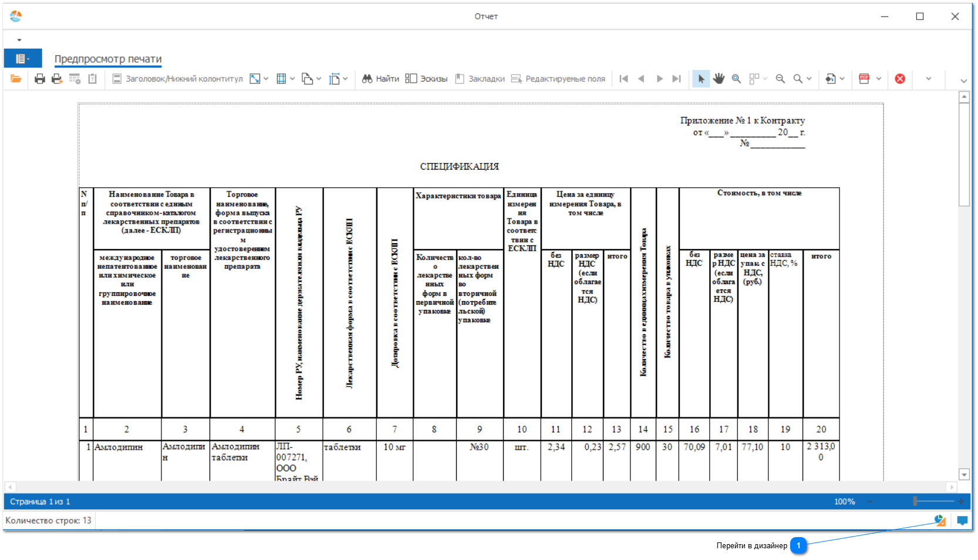978x560 pixels.
Task: Click the ЛП-007271 registration cell
Action: click(x=299, y=461)
